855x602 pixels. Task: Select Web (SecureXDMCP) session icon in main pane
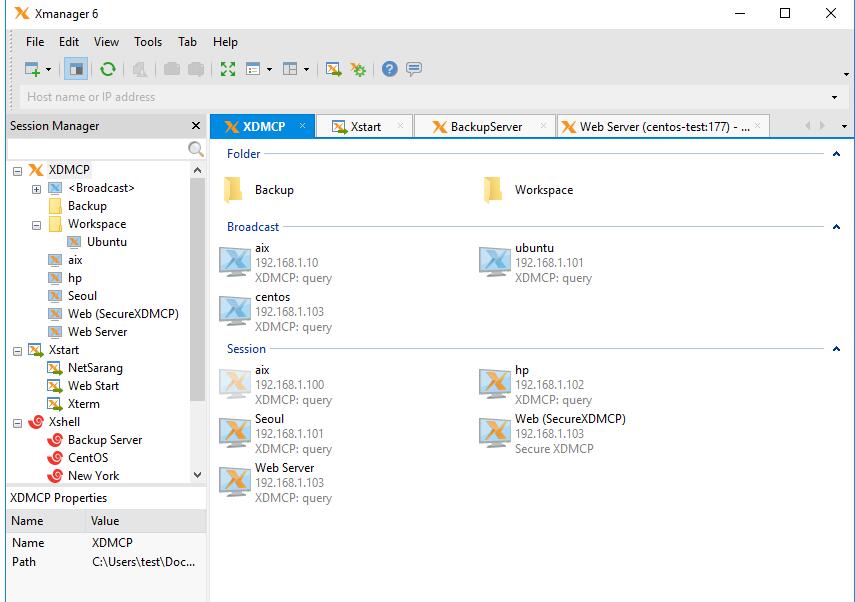click(x=495, y=433)
